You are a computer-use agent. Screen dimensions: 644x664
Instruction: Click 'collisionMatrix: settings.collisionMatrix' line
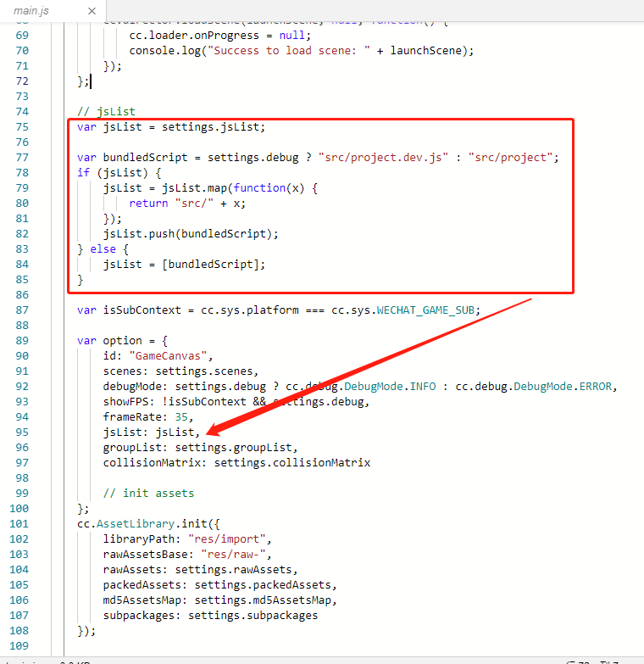coord(236,463)
